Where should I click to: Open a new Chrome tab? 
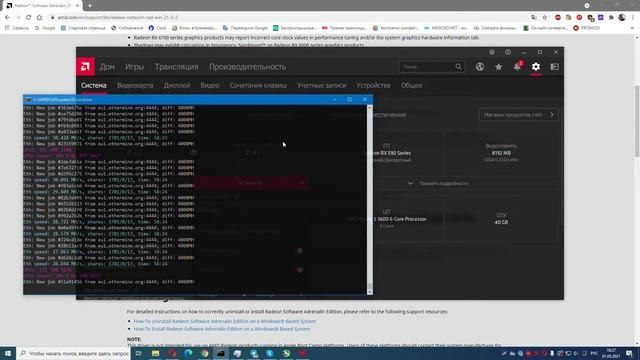pos(90,6)
